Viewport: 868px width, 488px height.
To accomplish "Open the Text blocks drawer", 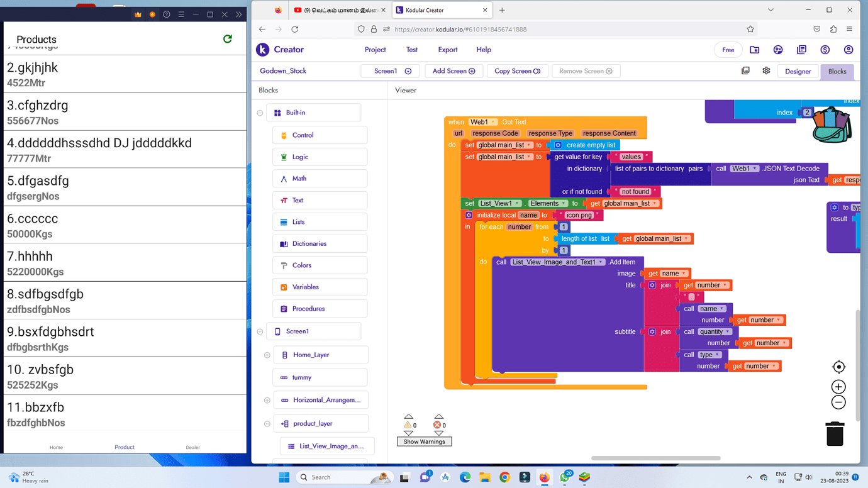I will pos(319,199).
